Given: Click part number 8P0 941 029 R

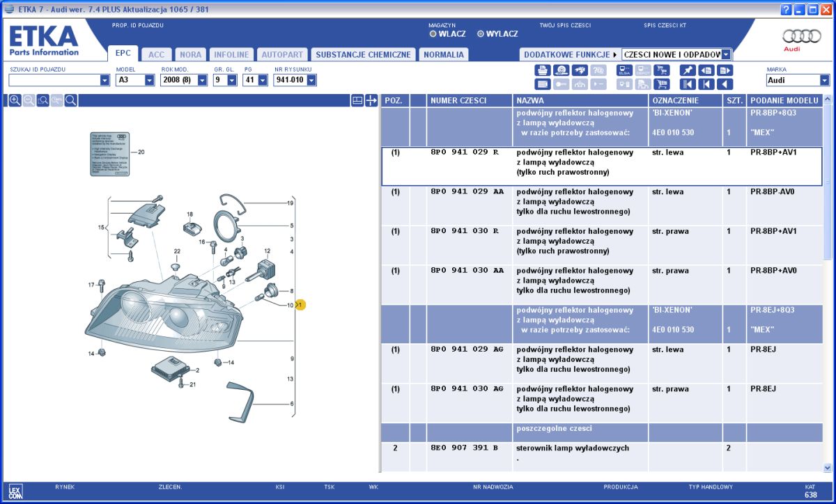Looking at the screenshot, I should [465, 152].
